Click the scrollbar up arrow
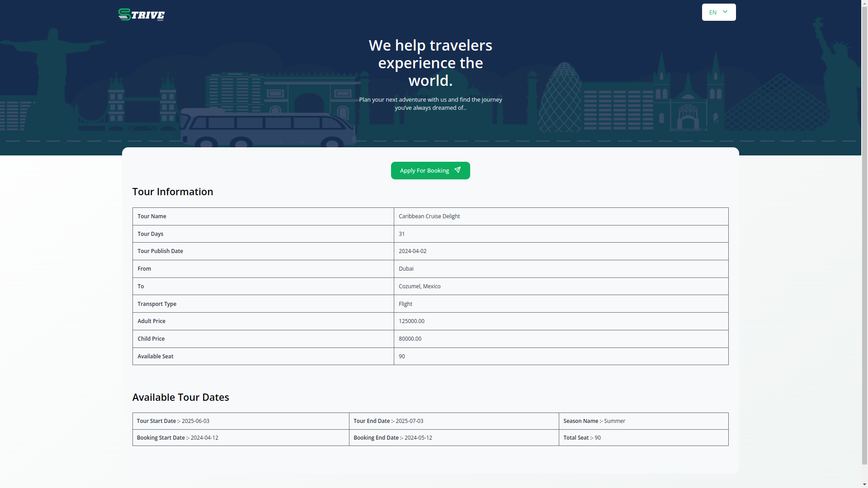Screen dimensions: 868x488 [864, 3]
